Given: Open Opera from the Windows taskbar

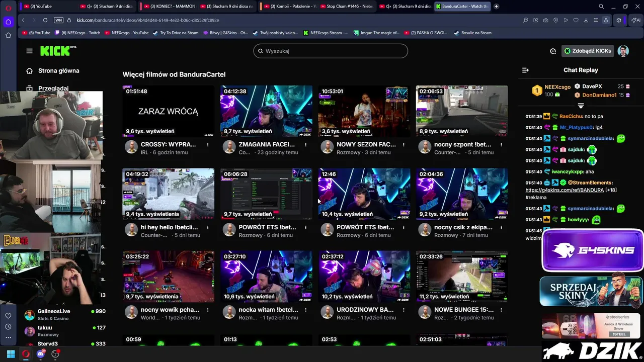Looking at the screenshot, I should [x=26, y=354].
